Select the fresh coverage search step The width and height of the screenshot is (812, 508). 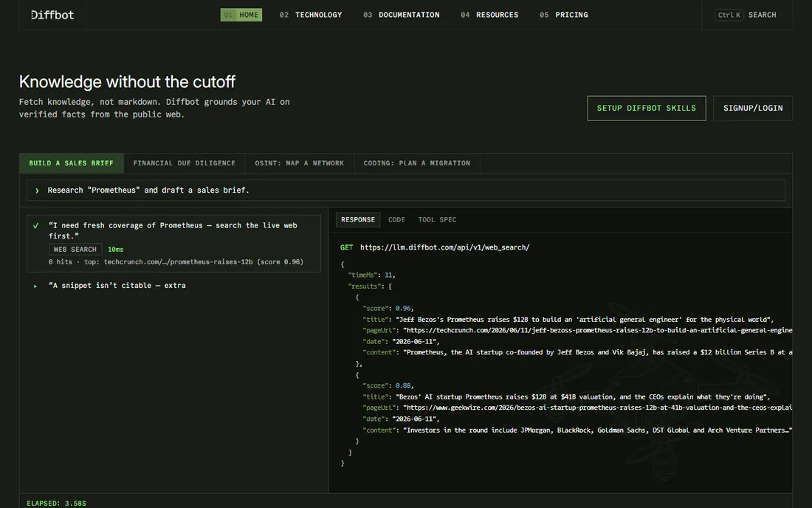(174, 244)
